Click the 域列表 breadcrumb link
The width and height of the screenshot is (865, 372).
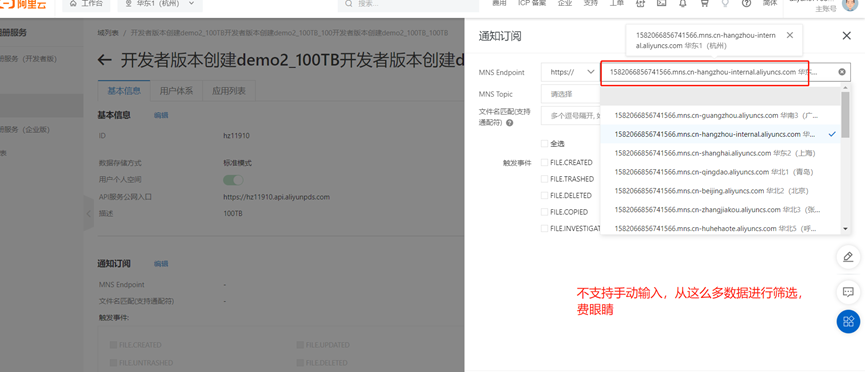[x=108, y=33]
